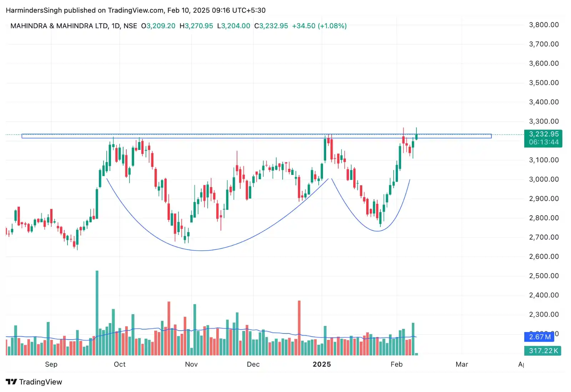Click the high value H3,270.95
The image size is (571, 392).
point(196,26)
